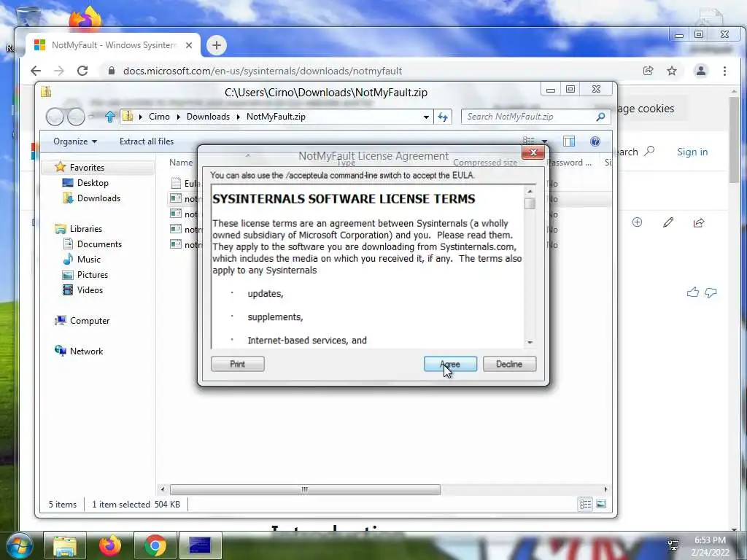747x560 pixels.
Task: Open Network in navigation pane
Action: (86, 351)
